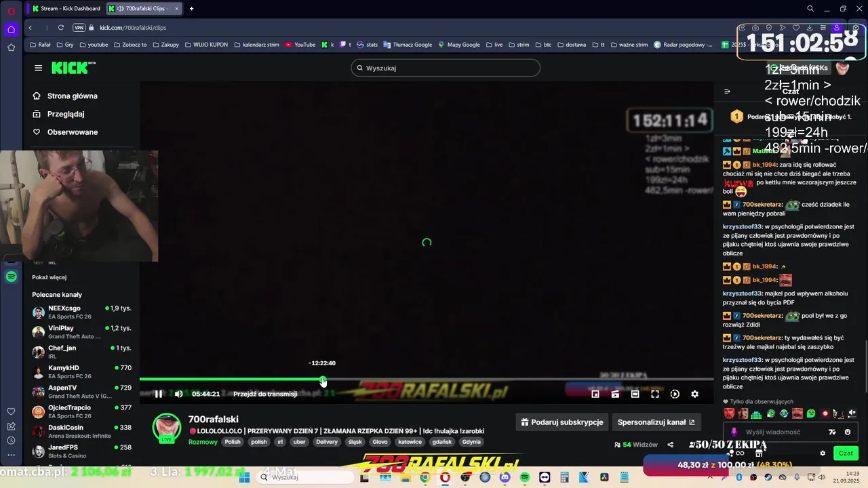Screen dimensions: 868x488
Task: Click the share icon next to viewers
Action: pyautogui.click(x=670, y=445)
